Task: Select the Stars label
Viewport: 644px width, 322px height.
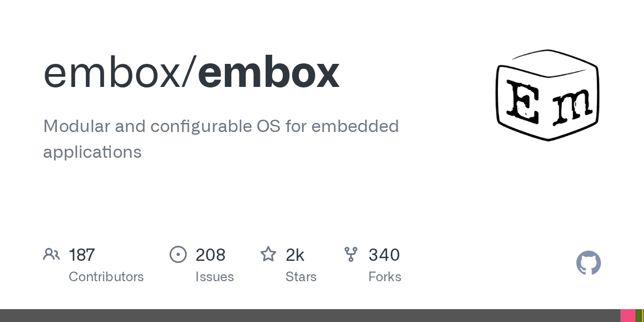Action: point(301,277)
